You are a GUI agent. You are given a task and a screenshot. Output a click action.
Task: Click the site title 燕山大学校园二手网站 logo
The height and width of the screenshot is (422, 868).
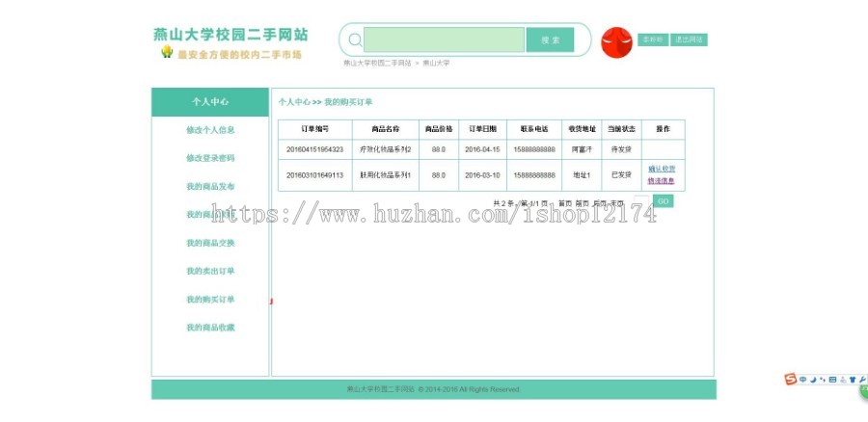click(x=231, y=35)
